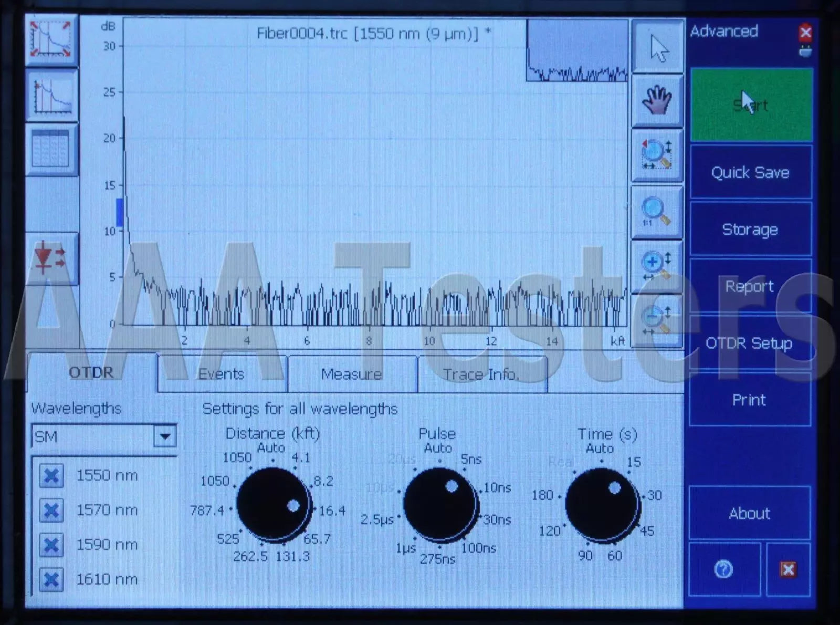The image size is (840, 625).
Task: Click the zoom in magnifier icon
Action: click(x=656, y=265)
